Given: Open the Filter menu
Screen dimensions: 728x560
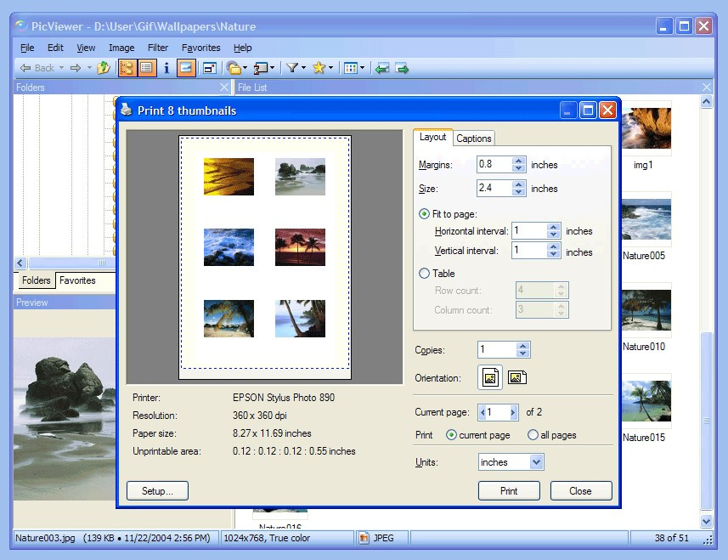Looking at the screenshot, I should tap(158, 48).
